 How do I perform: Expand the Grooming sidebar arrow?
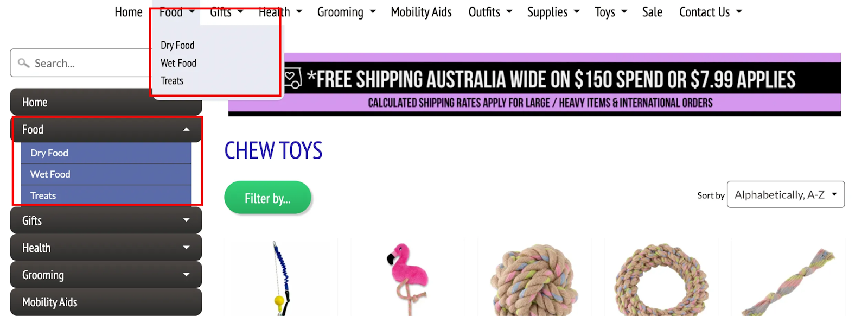186,274
